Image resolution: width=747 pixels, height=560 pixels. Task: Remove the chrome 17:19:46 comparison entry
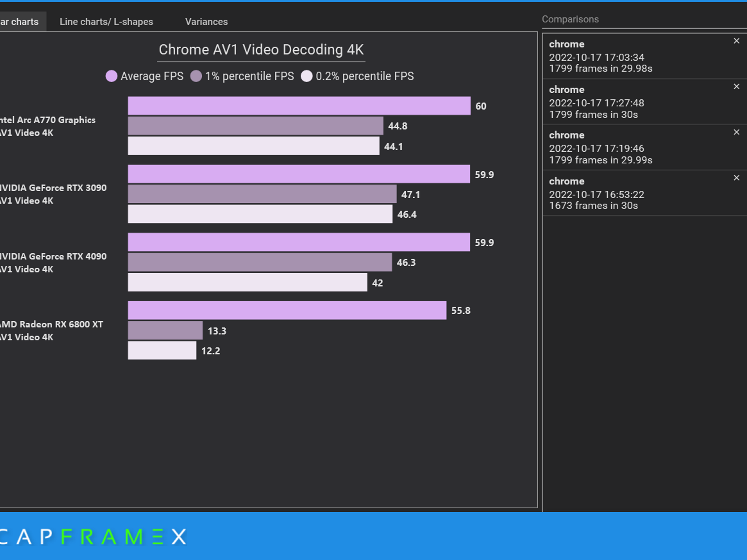point(736,132)
